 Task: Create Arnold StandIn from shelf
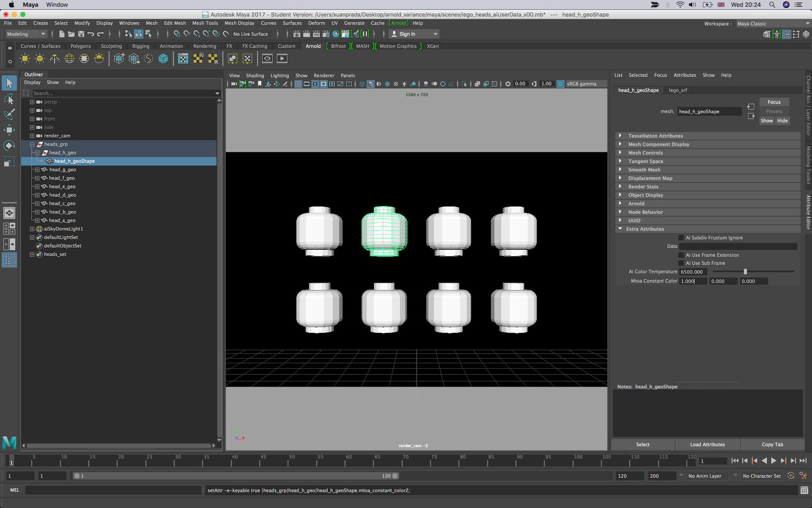pyautogui.click(x=119, y=58)
